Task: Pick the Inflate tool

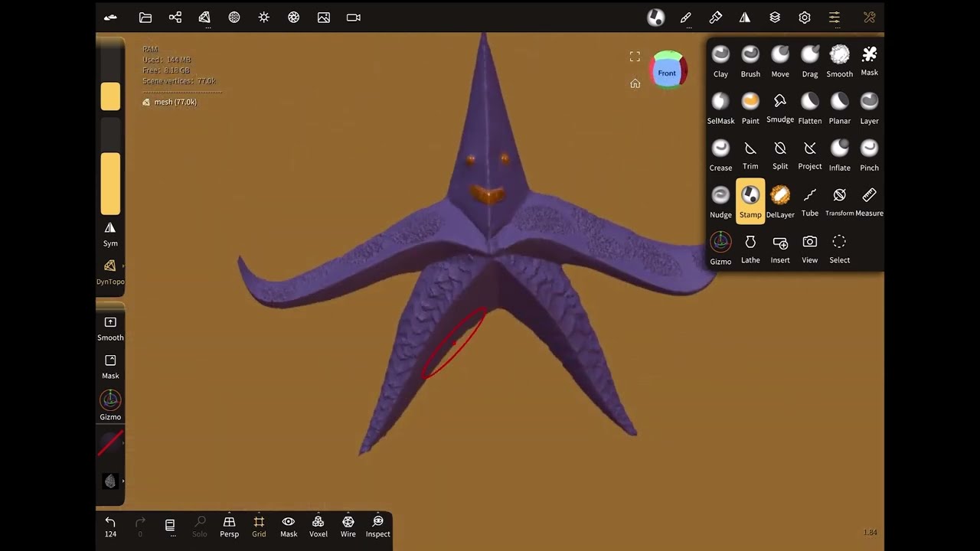Action: [x=840, y=155]
